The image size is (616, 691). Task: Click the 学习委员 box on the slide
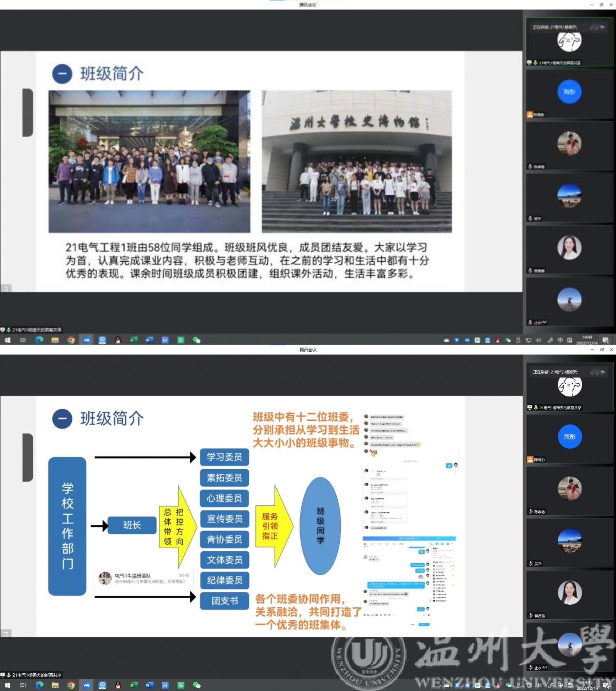point(224,457)
